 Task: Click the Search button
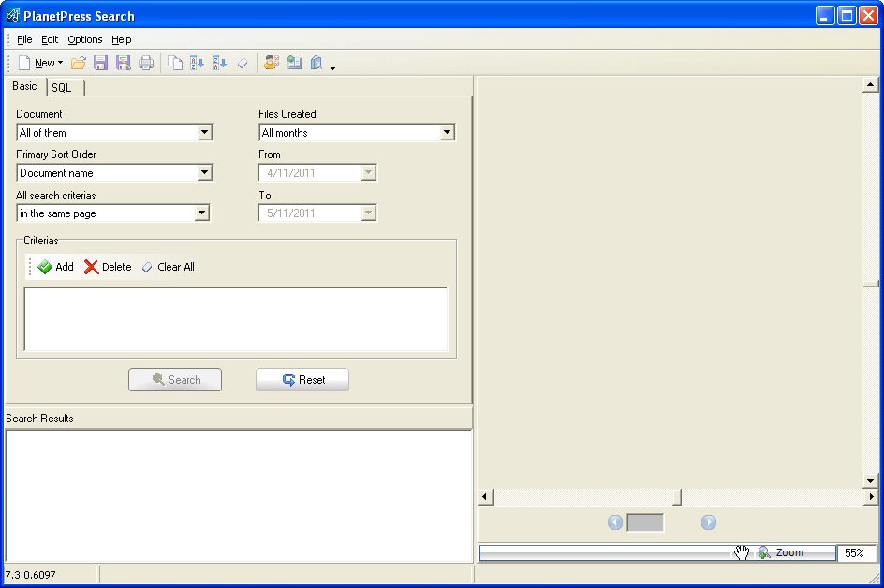175,380
